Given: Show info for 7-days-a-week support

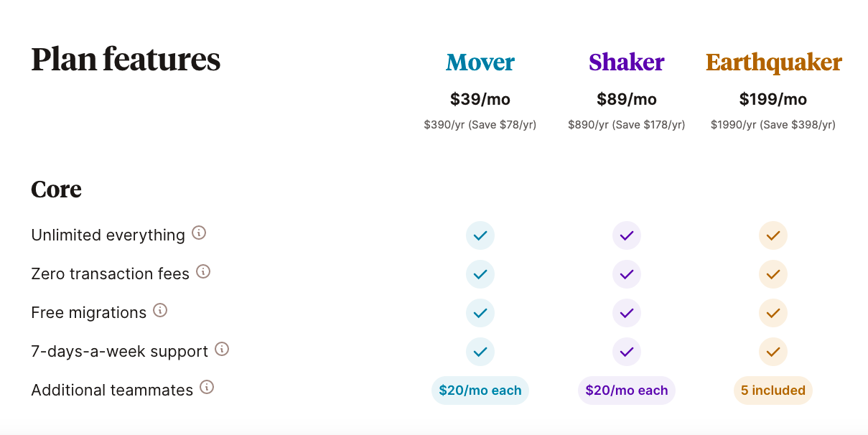Looking at the screenshot, I should coord(222,350).
